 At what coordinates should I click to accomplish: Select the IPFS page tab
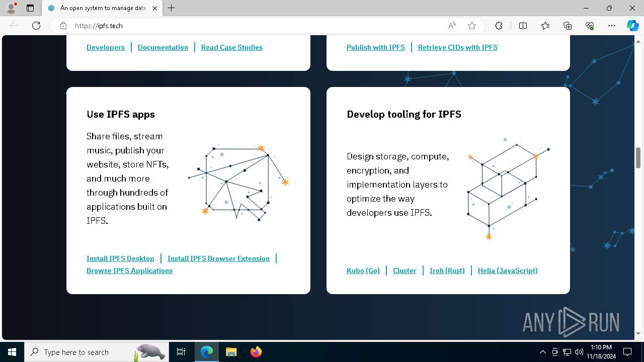[x=102, y=8]
